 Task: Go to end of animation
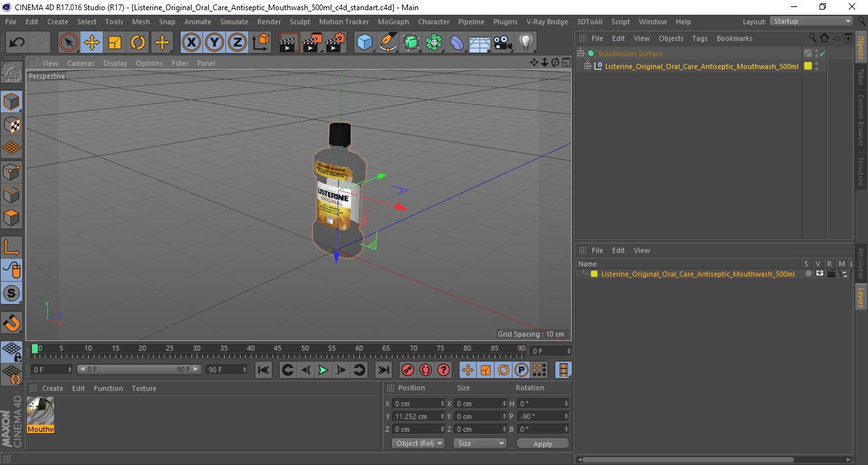383,370
